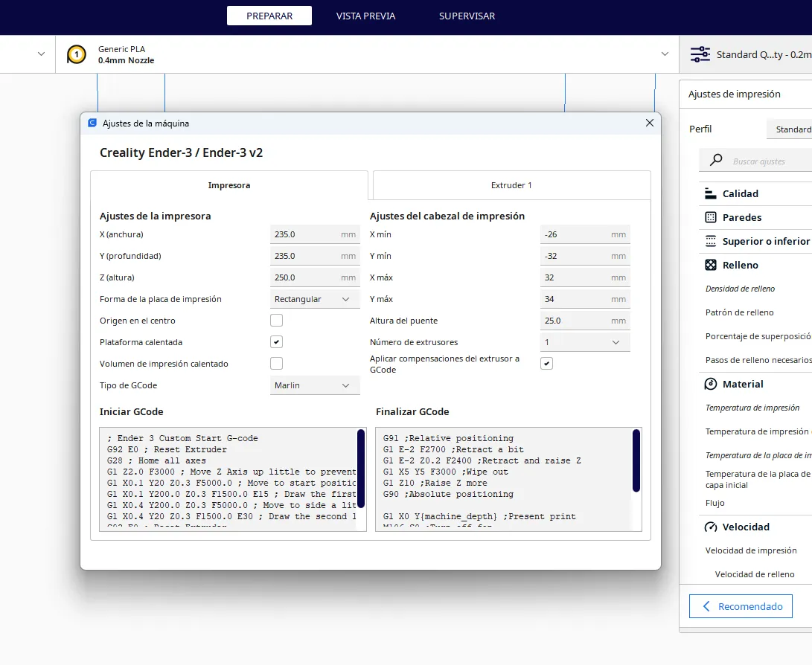
Task: Select the Flujo setting
Action: [x=715, y=503]
